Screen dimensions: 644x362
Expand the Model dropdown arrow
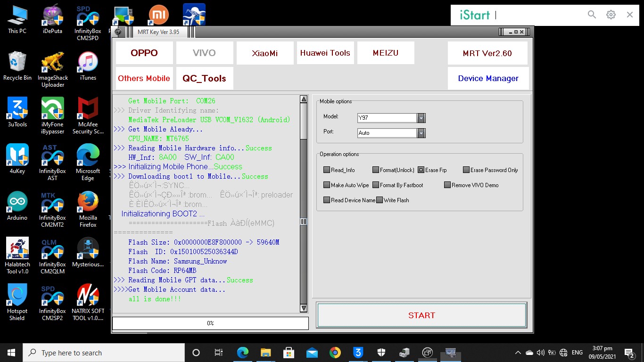coord(421,118)
